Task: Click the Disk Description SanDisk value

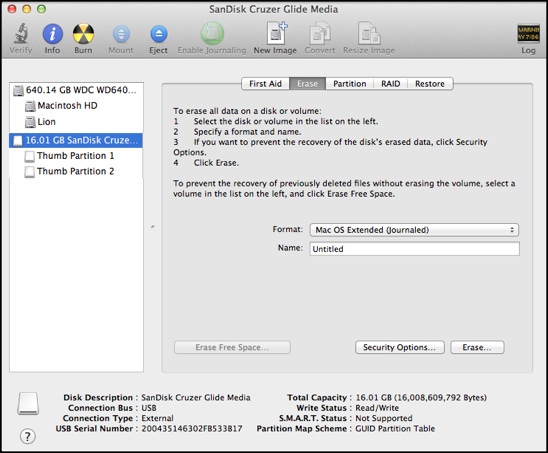Action: (196, 398)
